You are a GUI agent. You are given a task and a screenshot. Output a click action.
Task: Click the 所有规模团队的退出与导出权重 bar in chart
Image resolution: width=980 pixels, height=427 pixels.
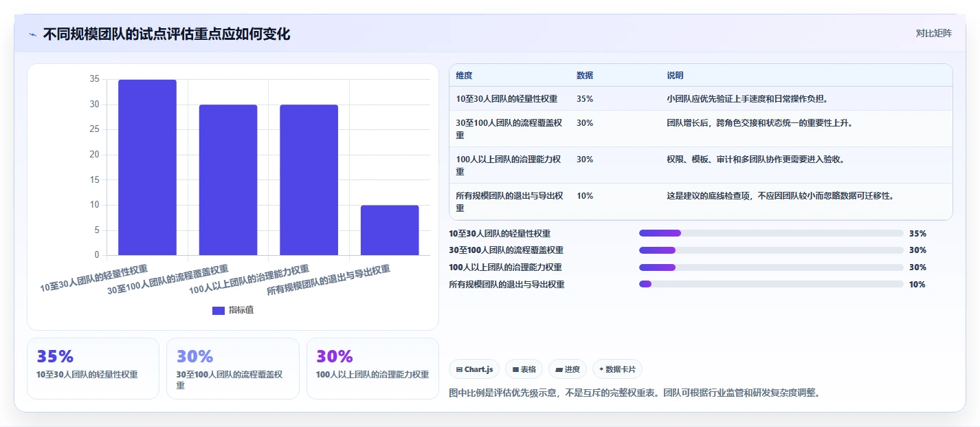pos(390,230)
